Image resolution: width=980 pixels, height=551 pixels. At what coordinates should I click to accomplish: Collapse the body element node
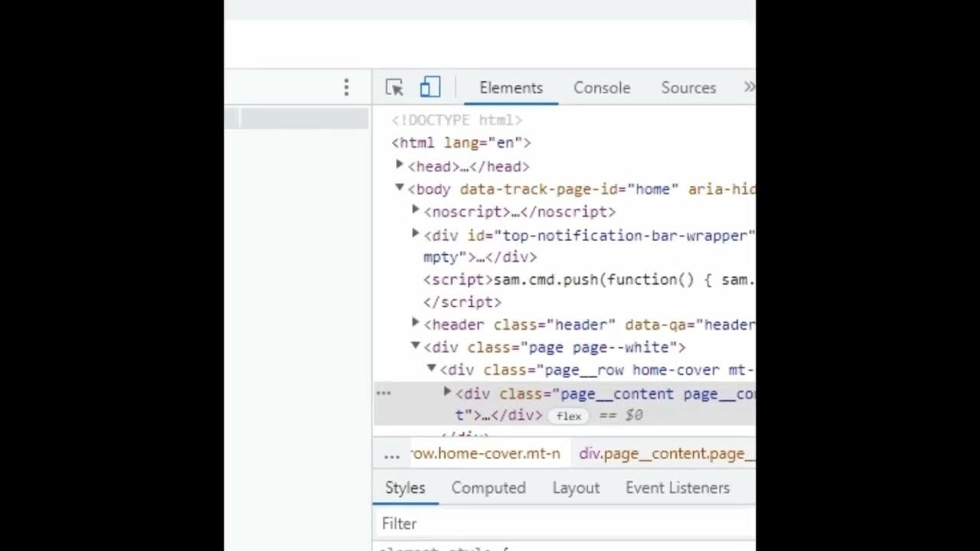pyautogui.click(x=399, y=187)
